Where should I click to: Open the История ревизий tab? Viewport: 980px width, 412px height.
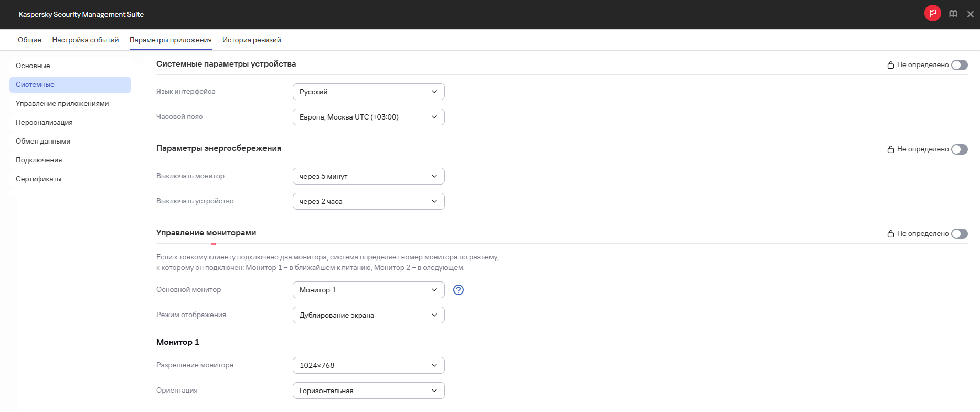[x=251, y=40]
